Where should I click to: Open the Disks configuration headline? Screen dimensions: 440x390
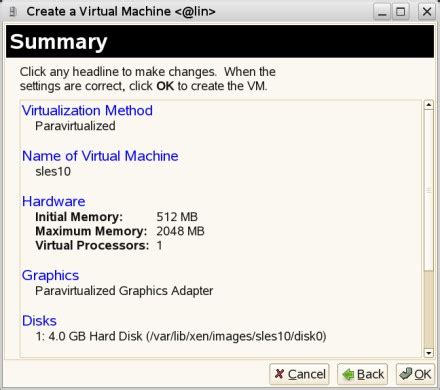point(39,321)
